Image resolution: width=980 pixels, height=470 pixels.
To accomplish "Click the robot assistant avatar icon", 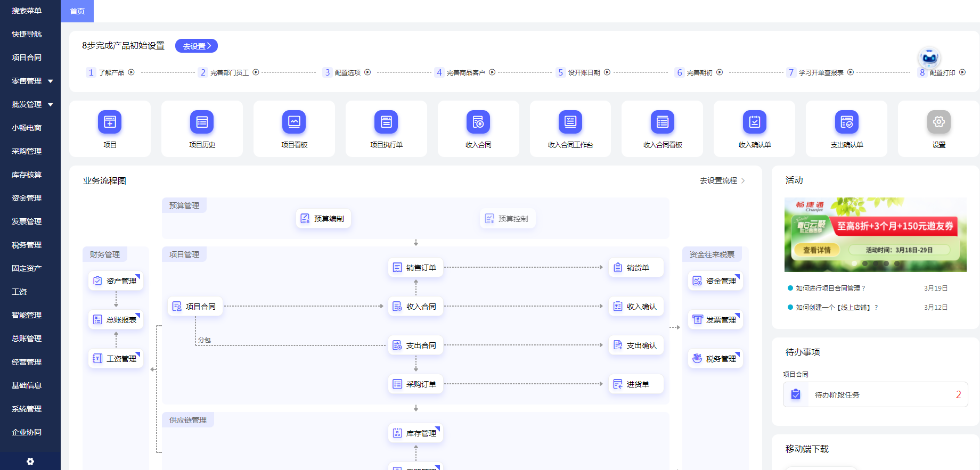I will (x=929, y=57).
